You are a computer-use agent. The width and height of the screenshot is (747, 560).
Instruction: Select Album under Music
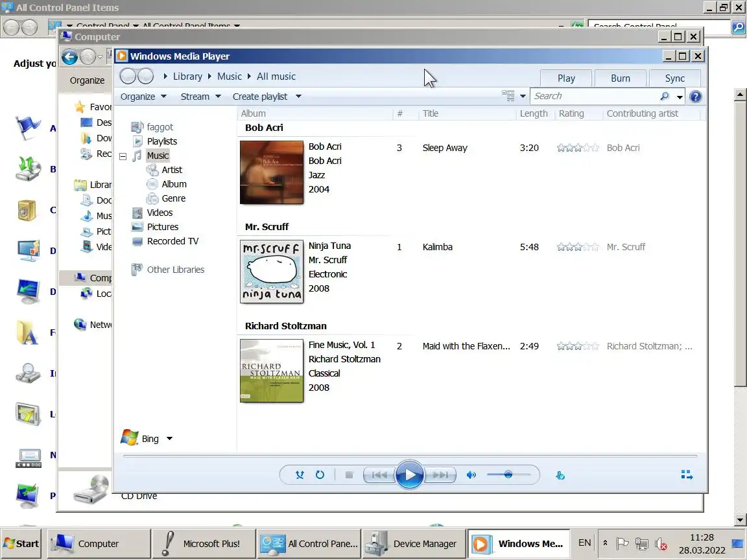174,184
